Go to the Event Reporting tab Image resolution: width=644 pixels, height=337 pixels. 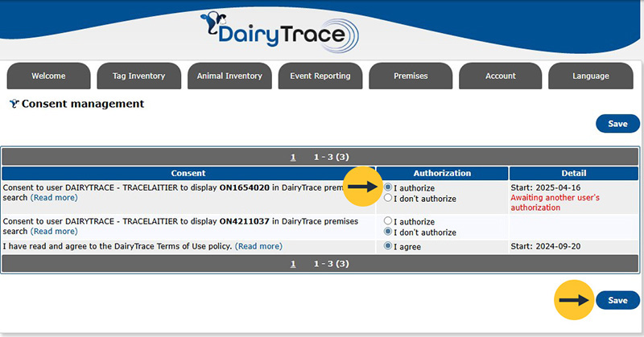(320, 76)
